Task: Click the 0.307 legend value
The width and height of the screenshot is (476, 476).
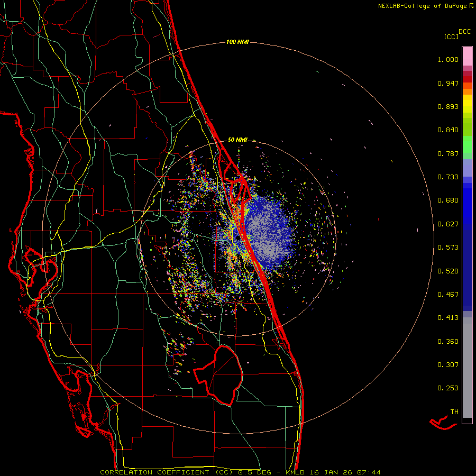Action: coord(448,365)
